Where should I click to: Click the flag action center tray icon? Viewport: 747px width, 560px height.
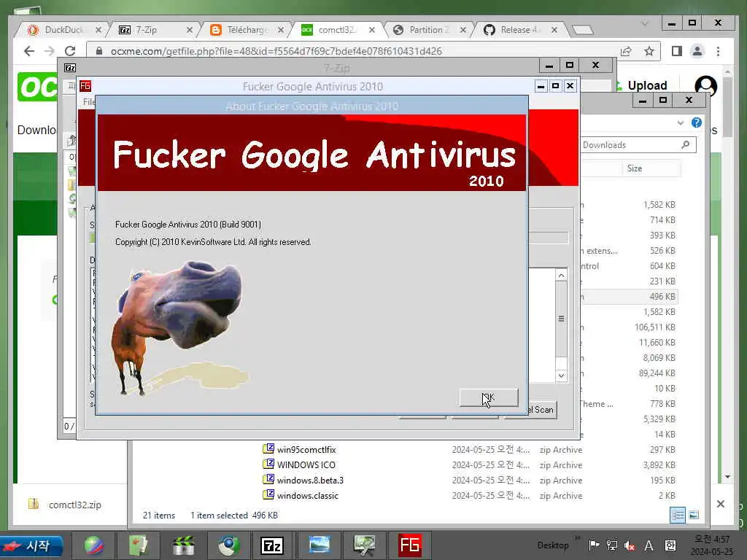(x=594, y=545)
